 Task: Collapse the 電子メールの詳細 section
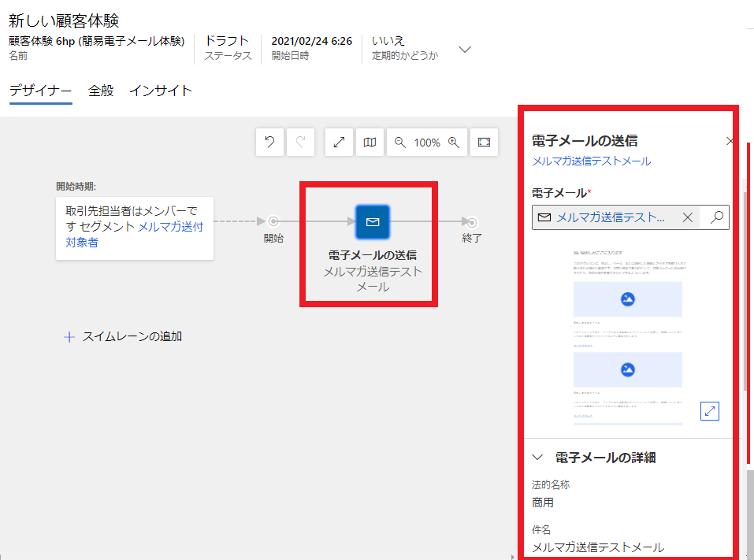click(539, 457)
